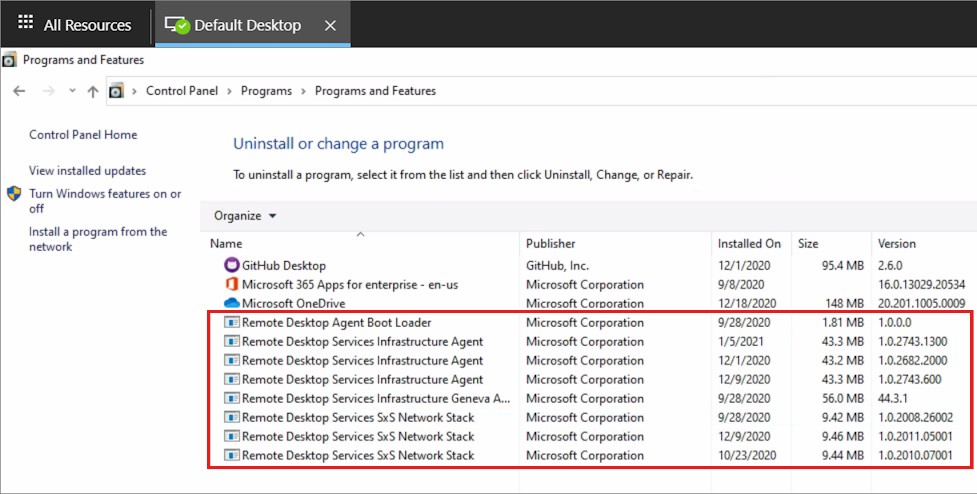Open recent locations dropdown chevron
The width and height of the screenshot is (977, 494).
click(x=72, y=91)
